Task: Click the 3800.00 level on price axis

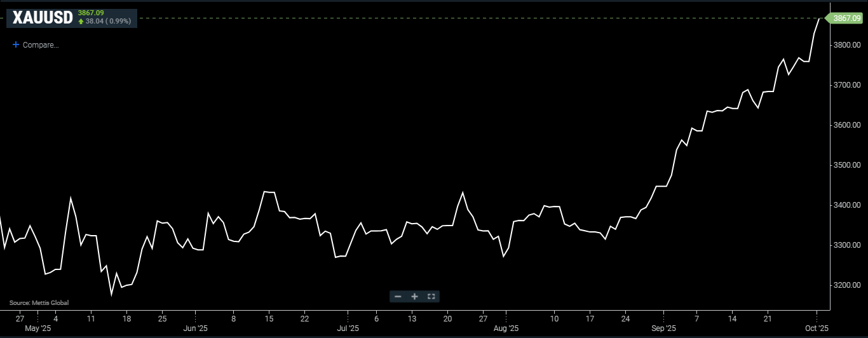Action: click(x=846, y=45)
